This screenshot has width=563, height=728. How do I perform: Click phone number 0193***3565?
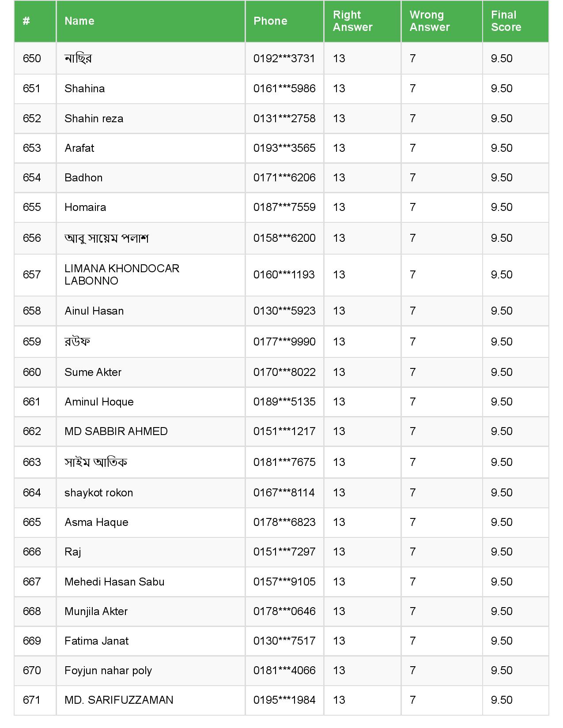tap(284, 148)
